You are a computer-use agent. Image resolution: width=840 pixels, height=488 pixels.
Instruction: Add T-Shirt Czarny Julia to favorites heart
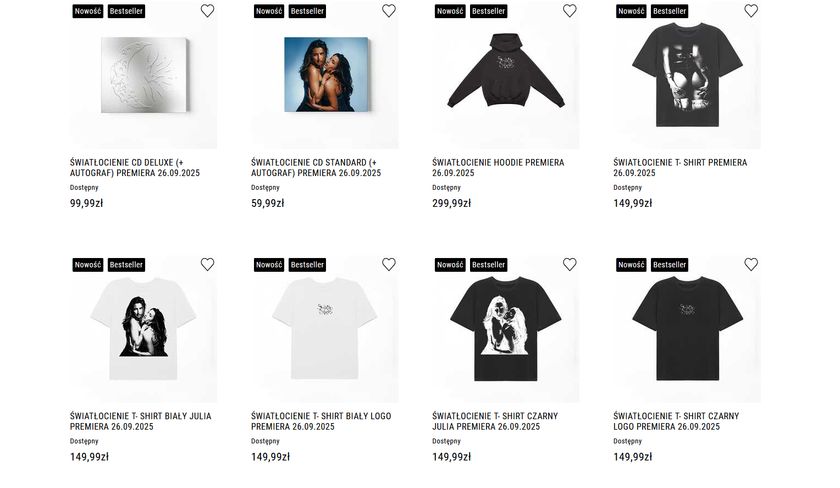point(569,264)
